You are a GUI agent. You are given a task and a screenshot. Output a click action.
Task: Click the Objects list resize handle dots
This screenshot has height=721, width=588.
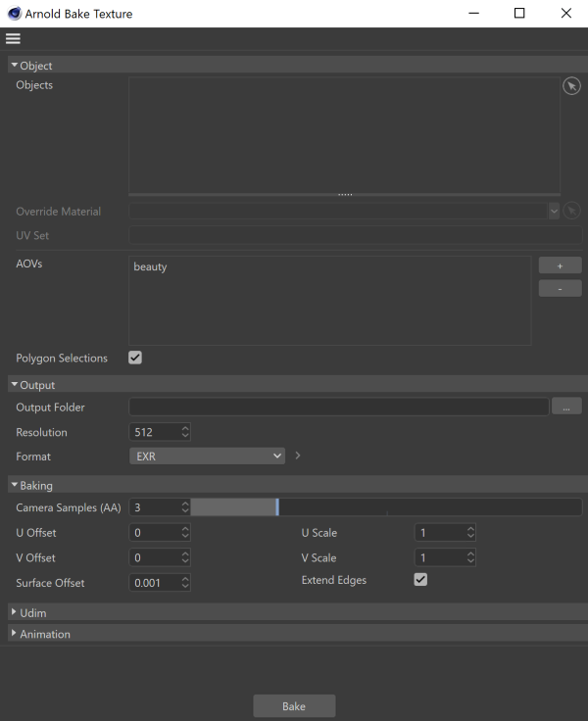point(345,195)
